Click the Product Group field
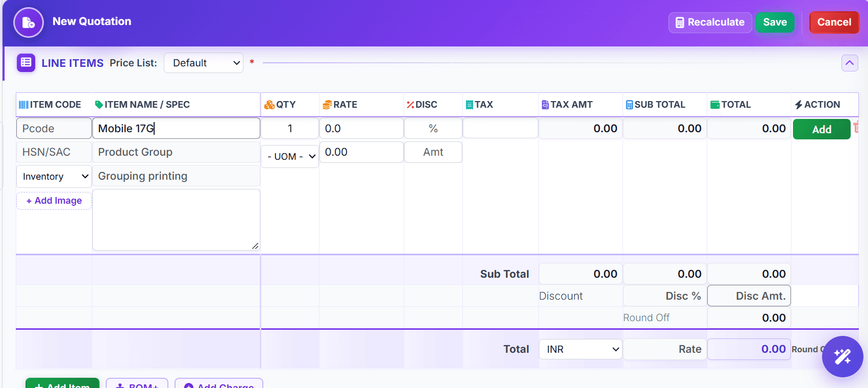Image resolution: width=868 pixels, height=388 pixels. tap(176, 152)
